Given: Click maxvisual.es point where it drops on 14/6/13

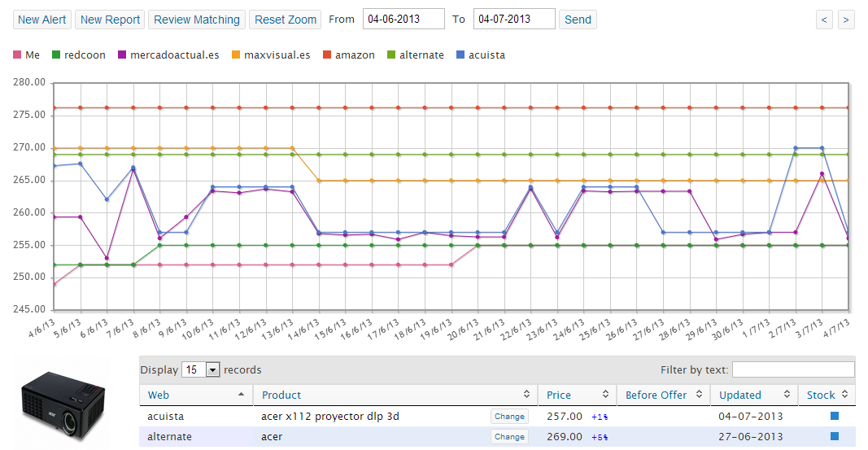Looking at the screenshot, I should (319, 181).
